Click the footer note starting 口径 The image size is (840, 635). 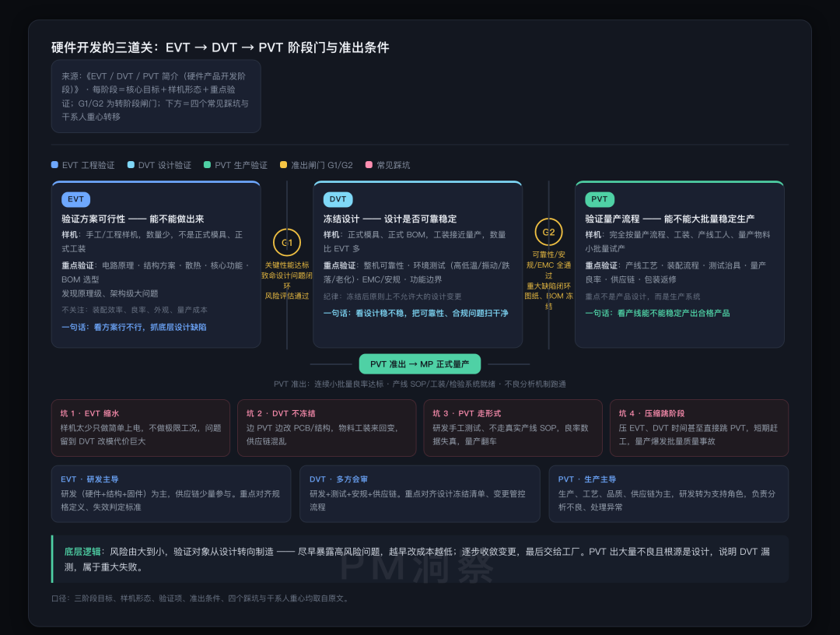201,598
